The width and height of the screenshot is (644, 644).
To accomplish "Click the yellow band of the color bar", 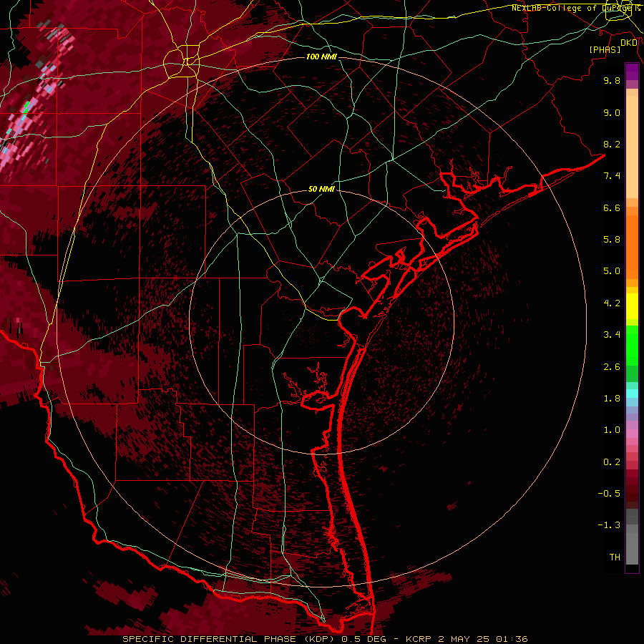I will 632,306.
